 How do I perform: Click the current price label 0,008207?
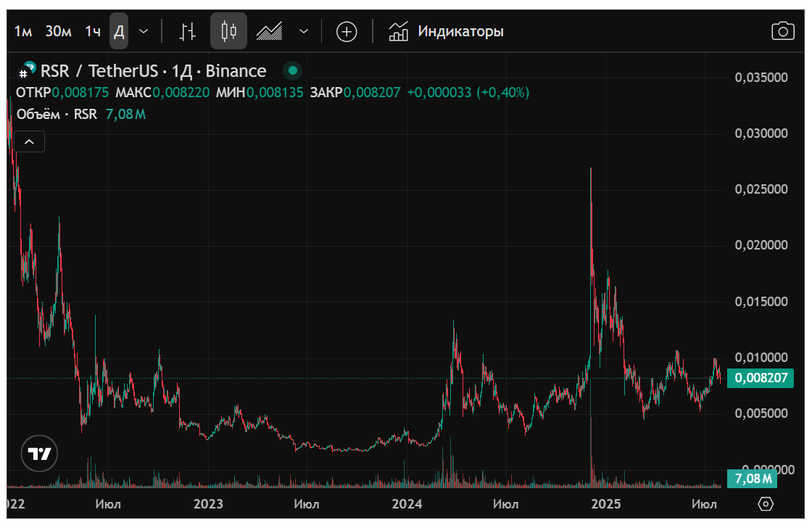(x=761, y=378)
